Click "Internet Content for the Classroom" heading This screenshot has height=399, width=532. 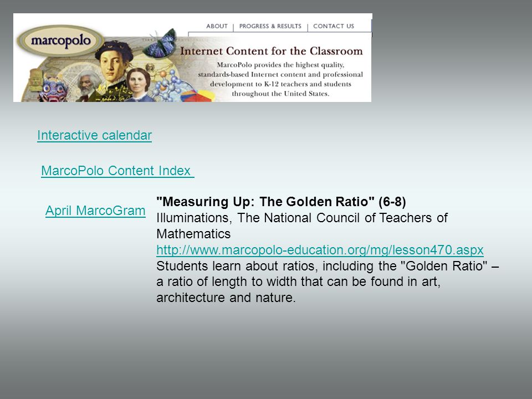click(x=272, y=51)
